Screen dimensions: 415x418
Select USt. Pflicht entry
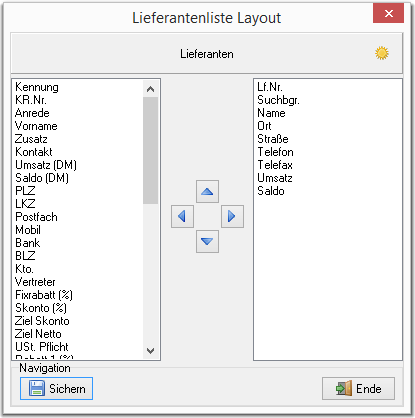pos(42,347)
